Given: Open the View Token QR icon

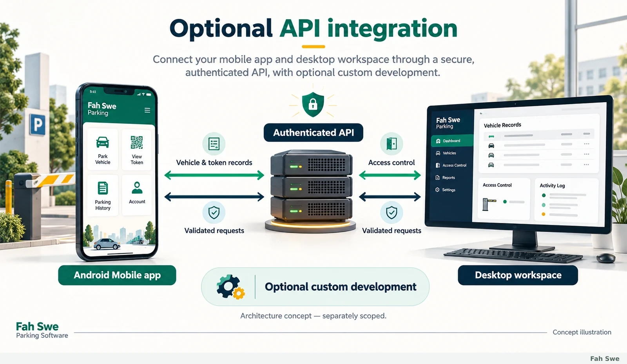Looking at the screenshot, I should [137, 142].
